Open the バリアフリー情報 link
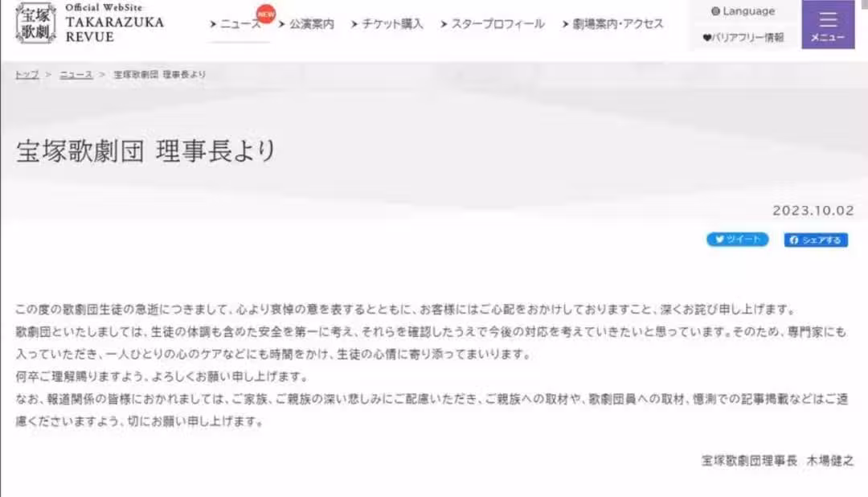The width and height of the screenshot is (868, 497). coord(743,38)
